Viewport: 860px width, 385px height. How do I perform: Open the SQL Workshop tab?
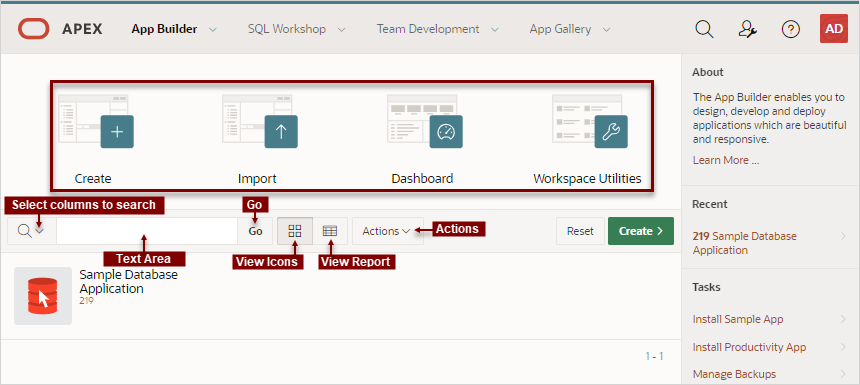pyautogui.click(x=287, y=29)
